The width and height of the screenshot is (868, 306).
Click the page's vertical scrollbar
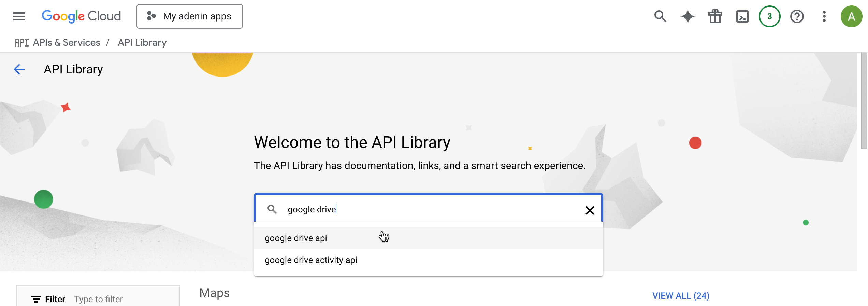pyautogui.click(x=864, y=102)
